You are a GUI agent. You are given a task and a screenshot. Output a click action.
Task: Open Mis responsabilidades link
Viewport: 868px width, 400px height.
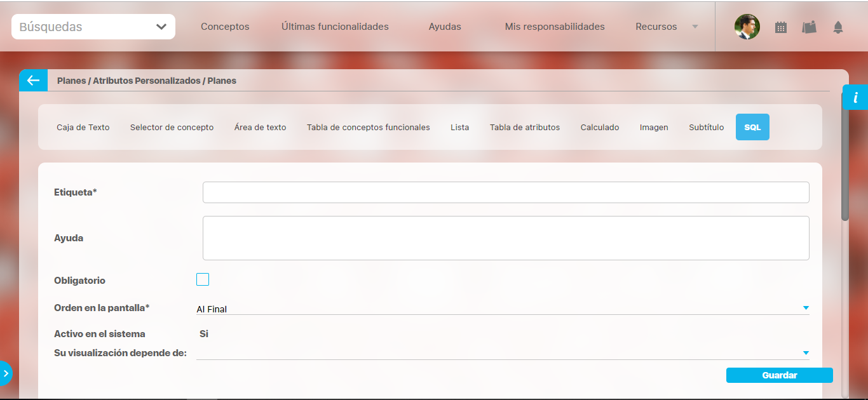coord(555,27)
